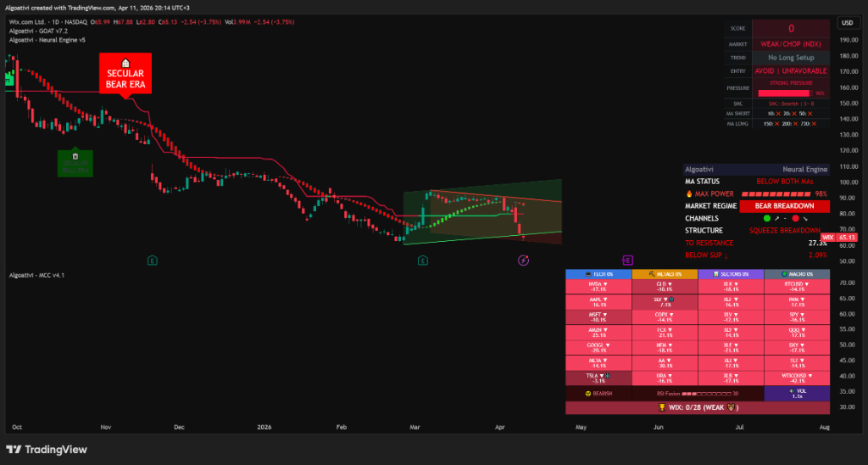Screen dimensions: 868x465
Task: Click the speaker VOL 1.1x cell
Action: [797, 394]
